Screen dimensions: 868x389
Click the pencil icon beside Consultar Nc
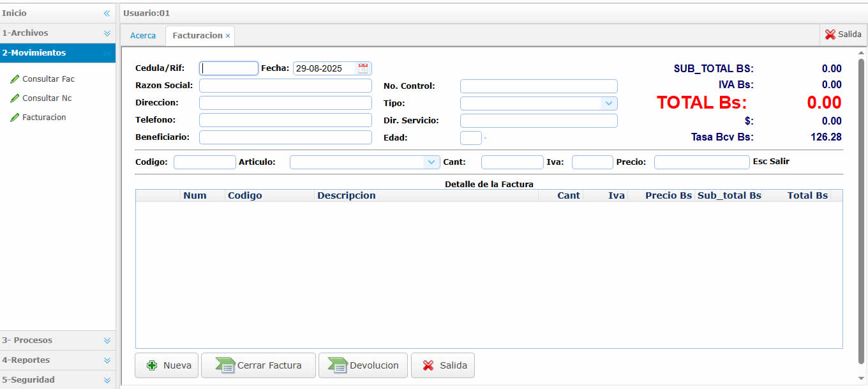(15, 98)
